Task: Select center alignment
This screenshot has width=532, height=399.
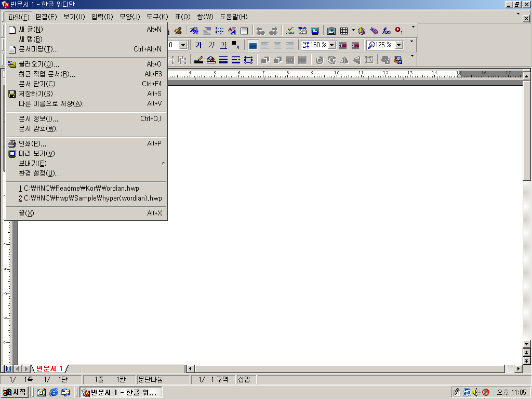Action: click(277, 45)
